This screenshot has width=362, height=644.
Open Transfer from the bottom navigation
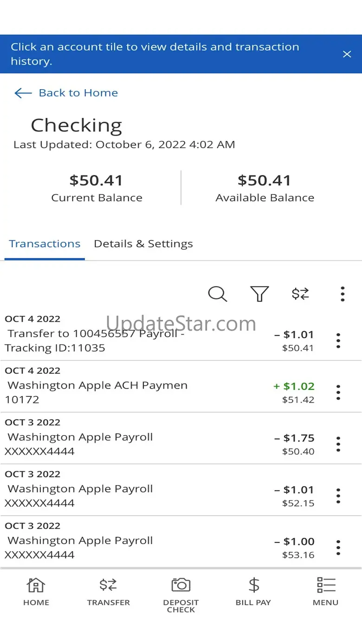[108, 591]
